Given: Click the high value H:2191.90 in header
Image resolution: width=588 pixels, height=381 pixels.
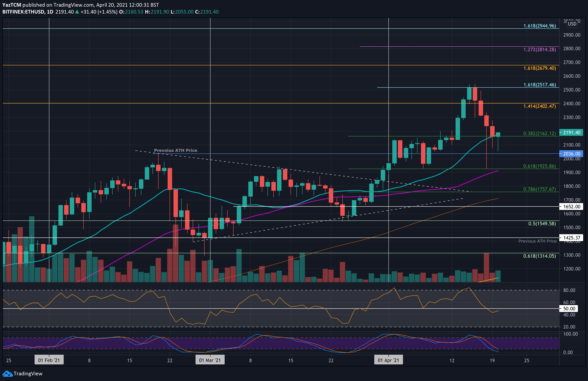Looking at the screenshot, I should point(157,12).
